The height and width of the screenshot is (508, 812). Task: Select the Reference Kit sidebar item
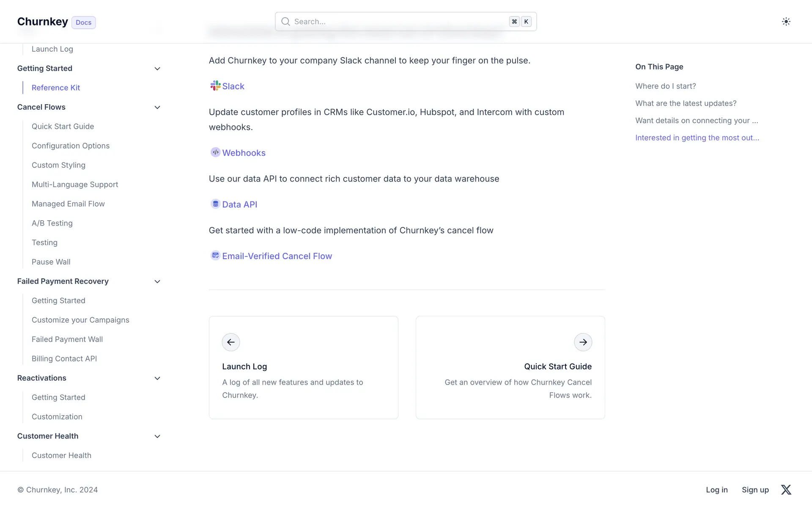pos(56,88)
